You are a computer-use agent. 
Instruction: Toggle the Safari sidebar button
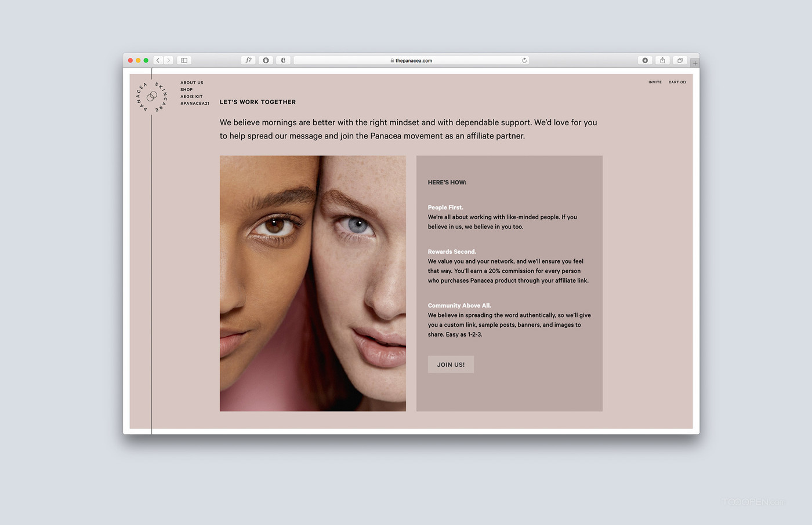tap(184, 60)
